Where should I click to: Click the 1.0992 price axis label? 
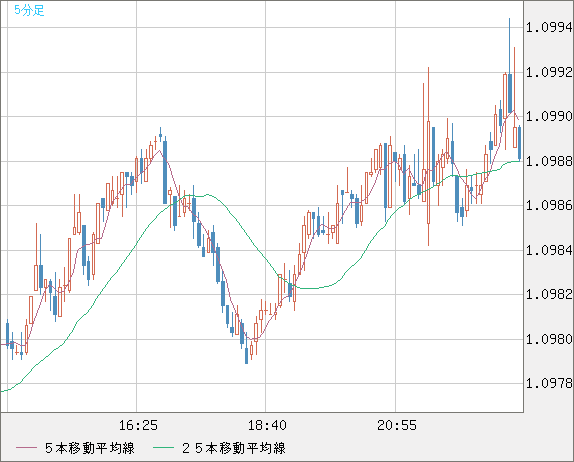549,72
